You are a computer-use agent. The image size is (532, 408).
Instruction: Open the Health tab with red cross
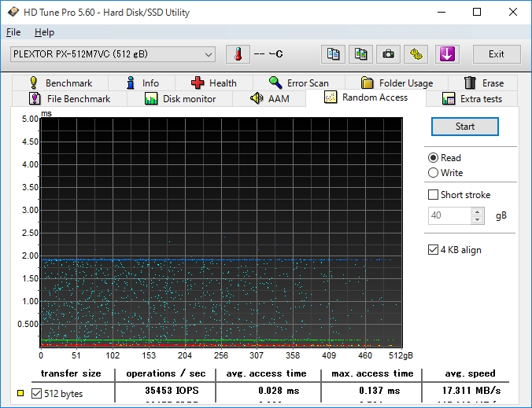tap(212, 83)
